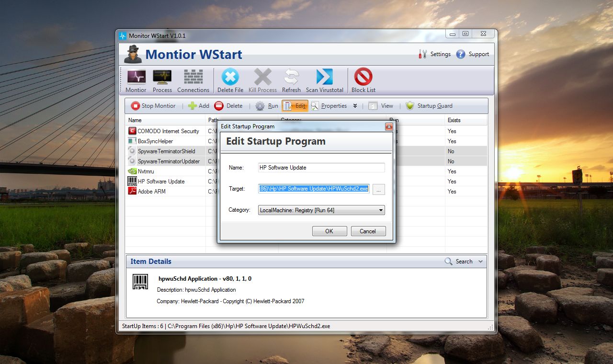613x364 pixels.
Task: Click the status bar file path
Action: 249,326
